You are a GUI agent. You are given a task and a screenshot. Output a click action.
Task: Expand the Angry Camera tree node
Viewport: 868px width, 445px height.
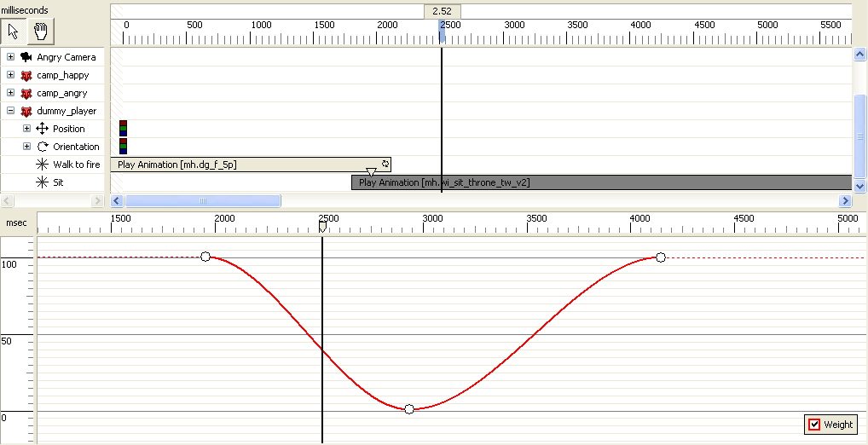coord(10,57)
